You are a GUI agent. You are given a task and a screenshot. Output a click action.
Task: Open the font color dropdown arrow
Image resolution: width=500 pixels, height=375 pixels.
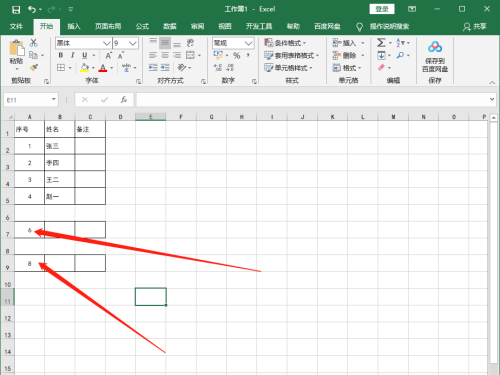pos(112,68)
